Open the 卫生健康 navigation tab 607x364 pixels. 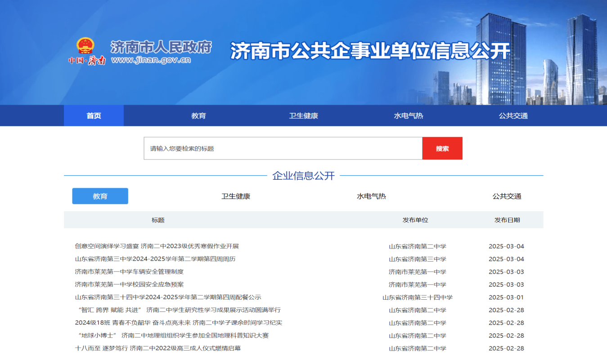pos(303,115)
